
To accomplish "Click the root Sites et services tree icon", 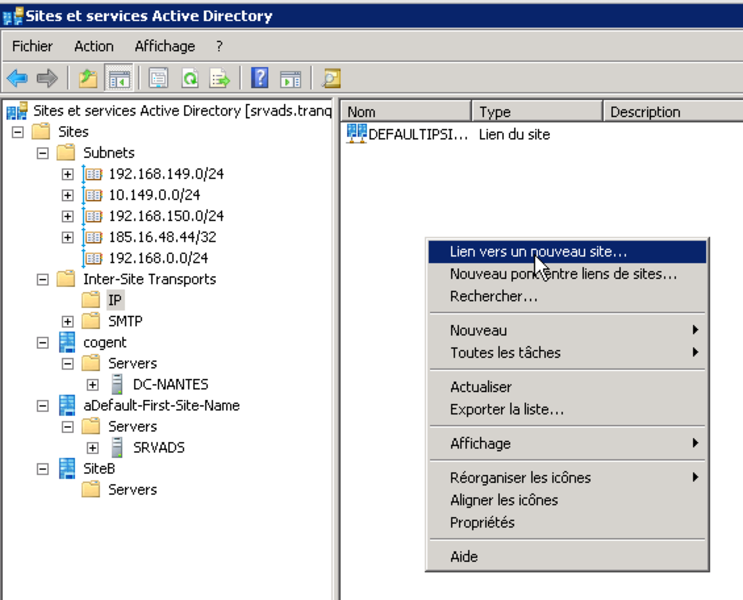I will (17, 111).
